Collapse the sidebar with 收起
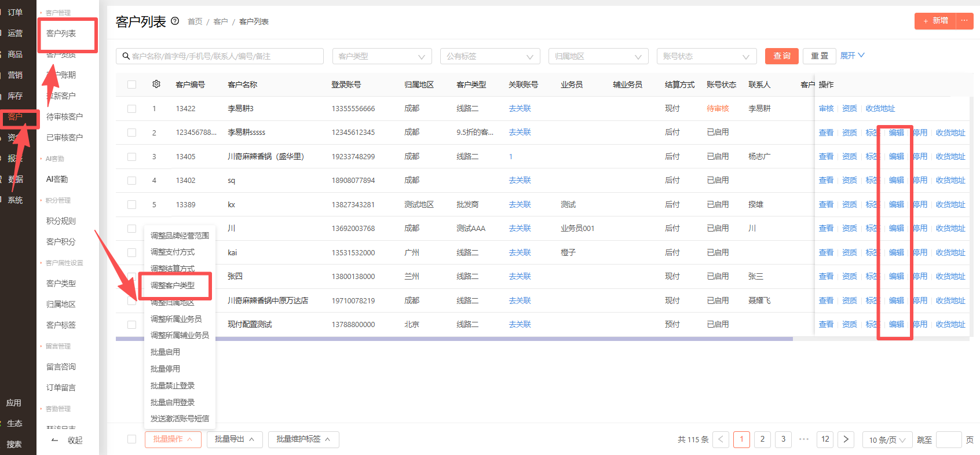This screenshot has width=980, height=455. pos(68,441)
